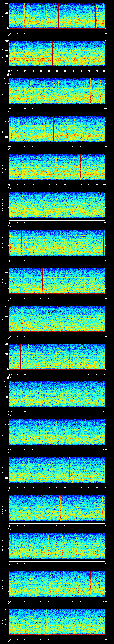Click the 17:39:00 start time label
Viewport: 114px width, 644px height.
(9, 336)
